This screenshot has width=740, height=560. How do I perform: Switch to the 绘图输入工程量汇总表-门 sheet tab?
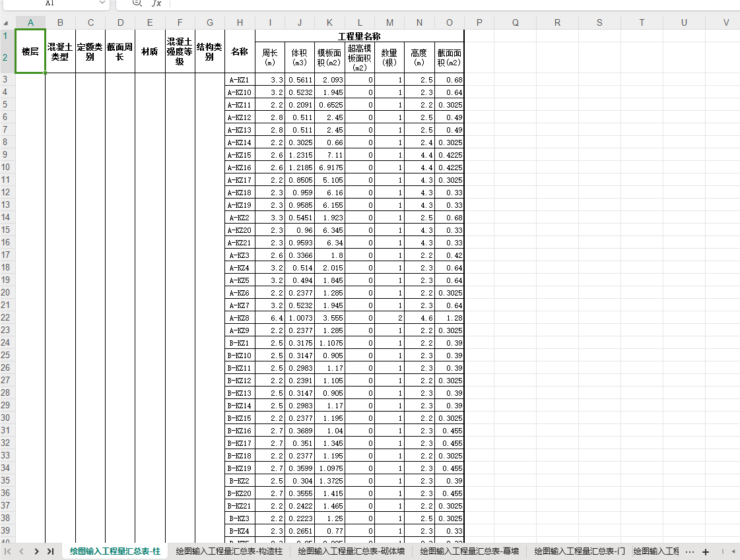coord(579,551)
